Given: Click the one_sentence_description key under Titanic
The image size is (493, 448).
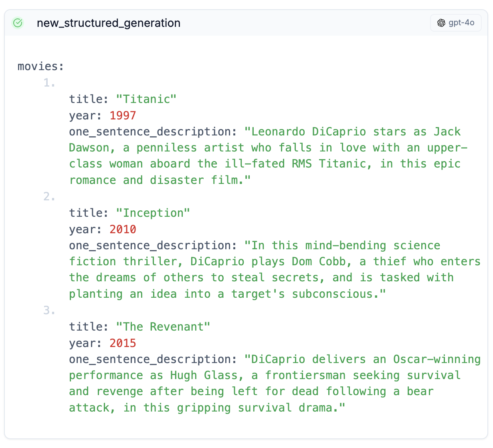Looking at the screenshot, I should coord(153,131).
